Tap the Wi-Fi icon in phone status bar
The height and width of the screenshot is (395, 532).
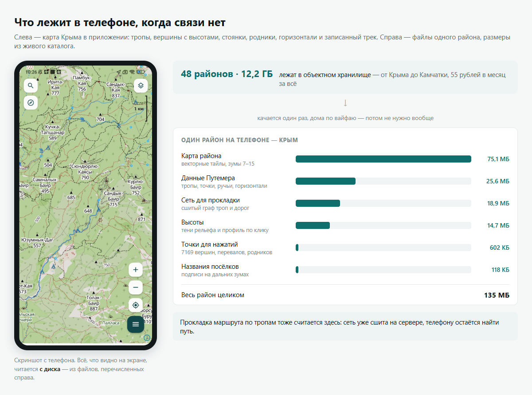[x=132, y=72]
